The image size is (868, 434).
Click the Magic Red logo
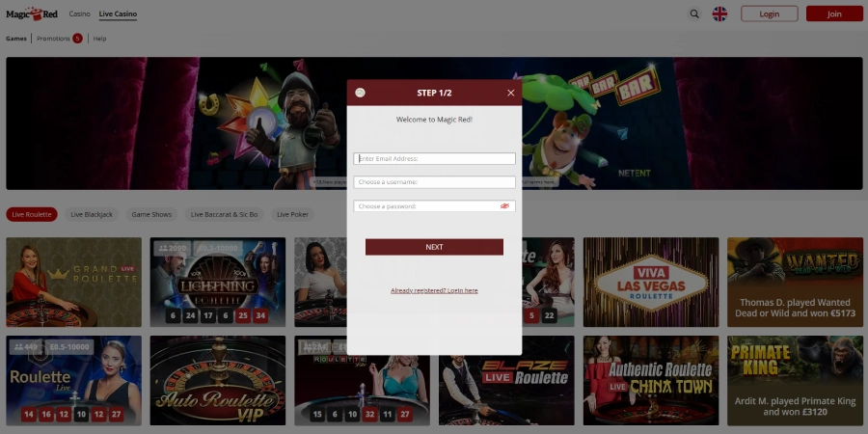click(x=32, y=14)
